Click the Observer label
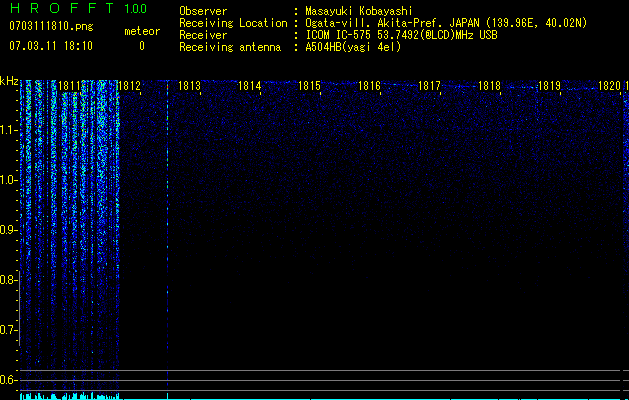 (203, 11)
